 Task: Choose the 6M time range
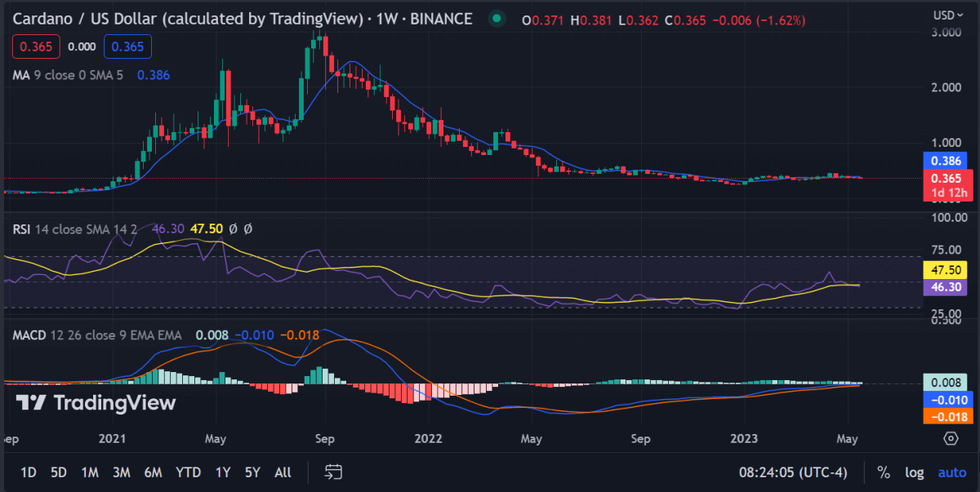153,472
